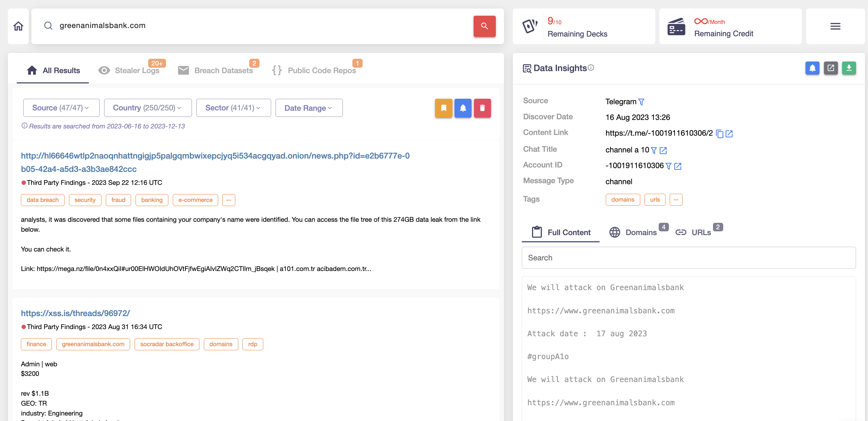Expand the Source filter dropdown
Viewport: 868px width, 421px height.
(61, 108)
